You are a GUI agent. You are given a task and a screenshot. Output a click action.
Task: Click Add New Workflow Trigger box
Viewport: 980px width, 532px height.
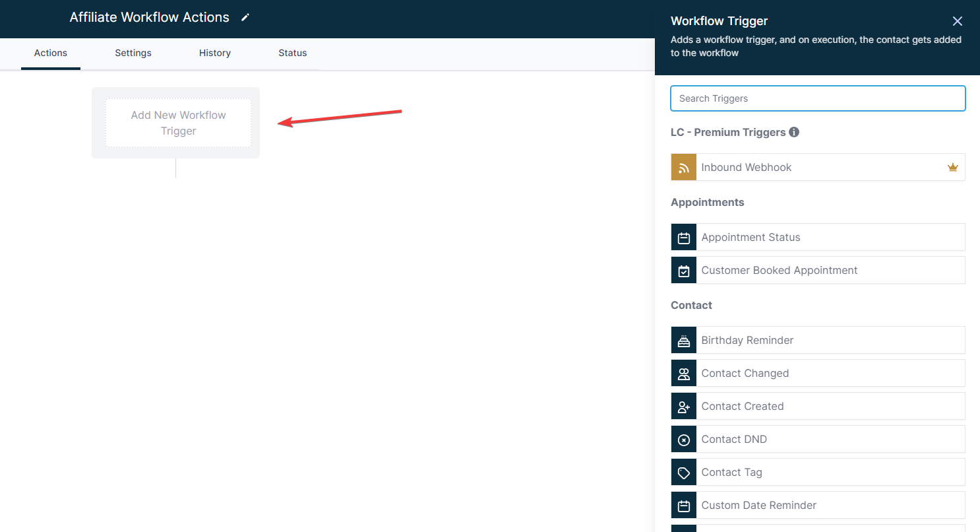(178, 123)
